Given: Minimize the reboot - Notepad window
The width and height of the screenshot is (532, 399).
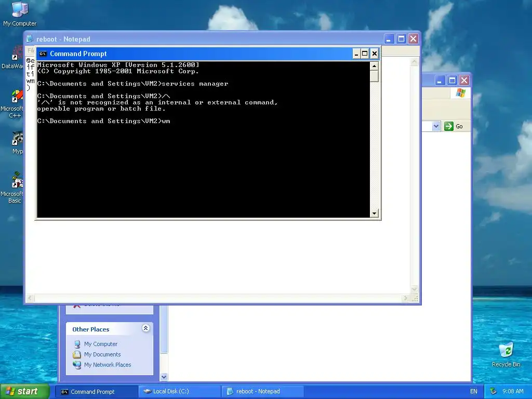Looking at the screenshot, I should pos(389,39).
